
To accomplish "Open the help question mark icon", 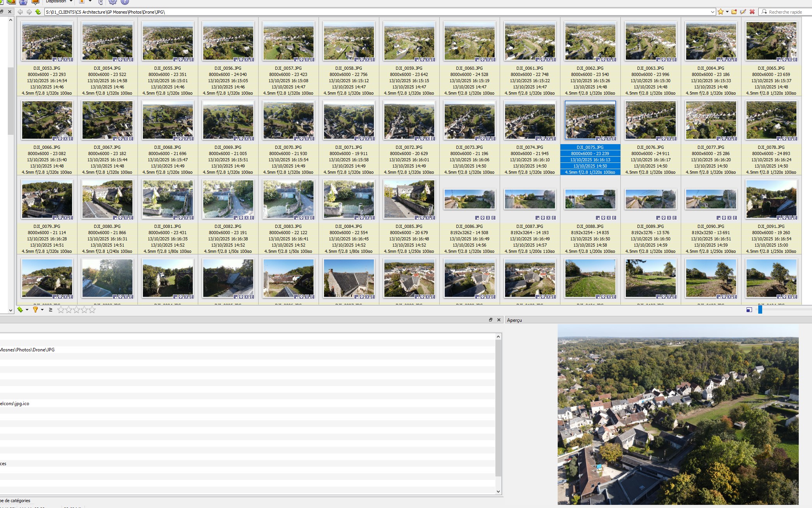I will (x=125, y=2).
